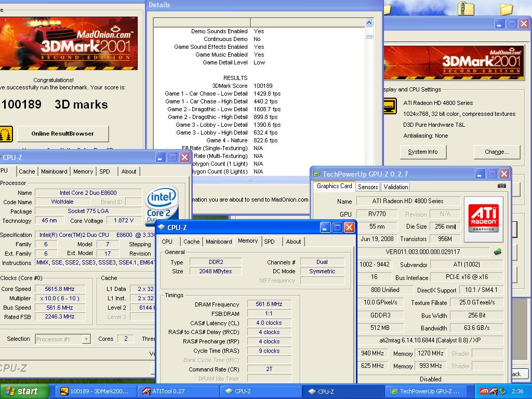532x399 pixels.
Task: Click the System Info button
Action: [x=423, y=152]
